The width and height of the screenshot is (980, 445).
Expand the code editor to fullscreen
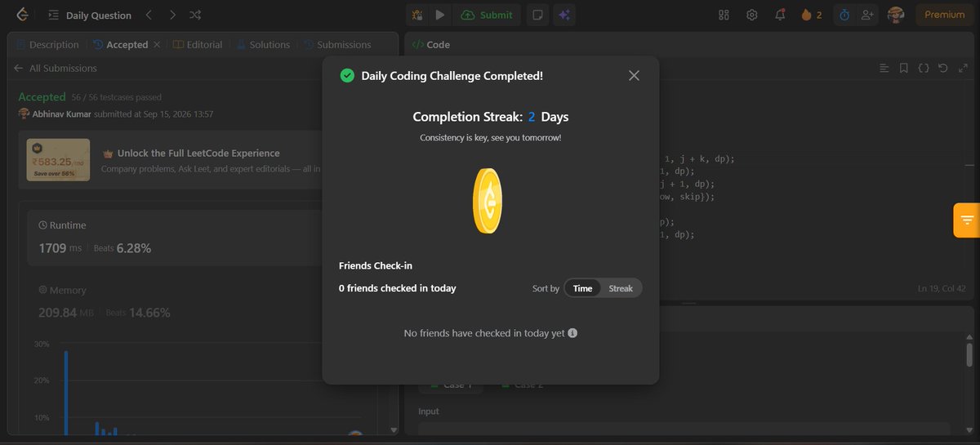[x=962, y=69]
